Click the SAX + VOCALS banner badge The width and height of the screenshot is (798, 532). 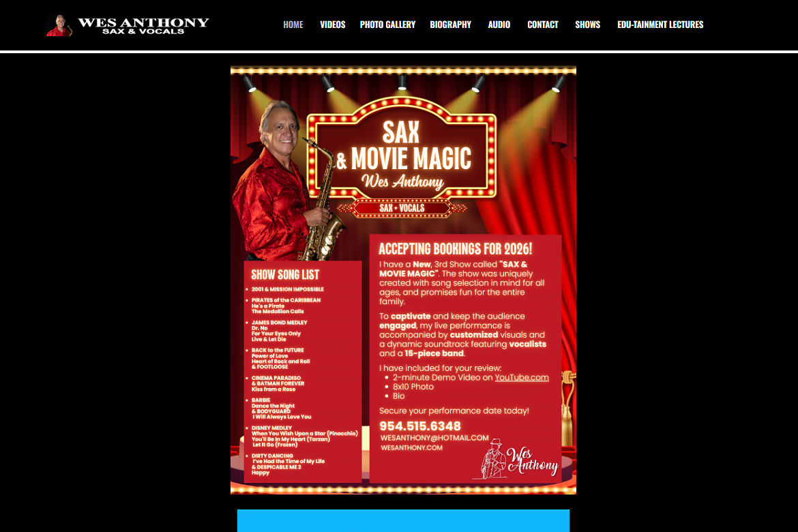(402, 207)
